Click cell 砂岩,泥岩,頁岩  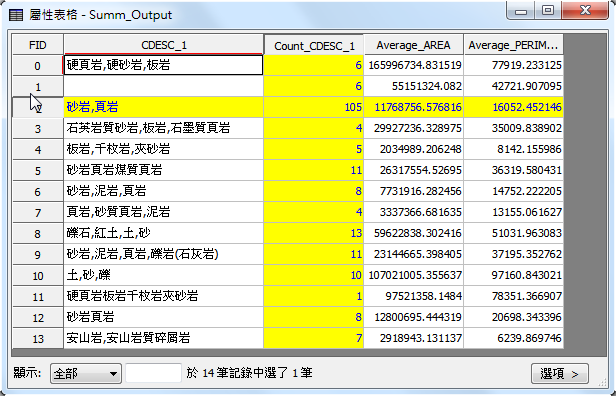(163, 191)
